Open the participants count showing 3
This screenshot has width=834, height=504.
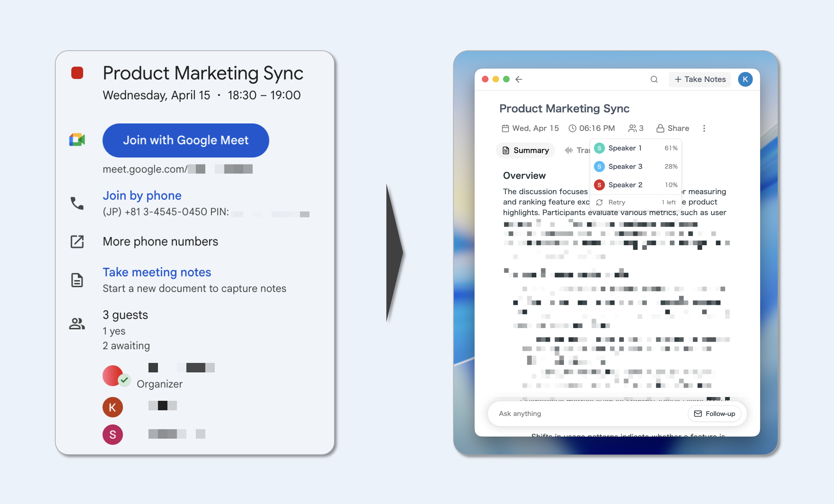coord(636,128)
